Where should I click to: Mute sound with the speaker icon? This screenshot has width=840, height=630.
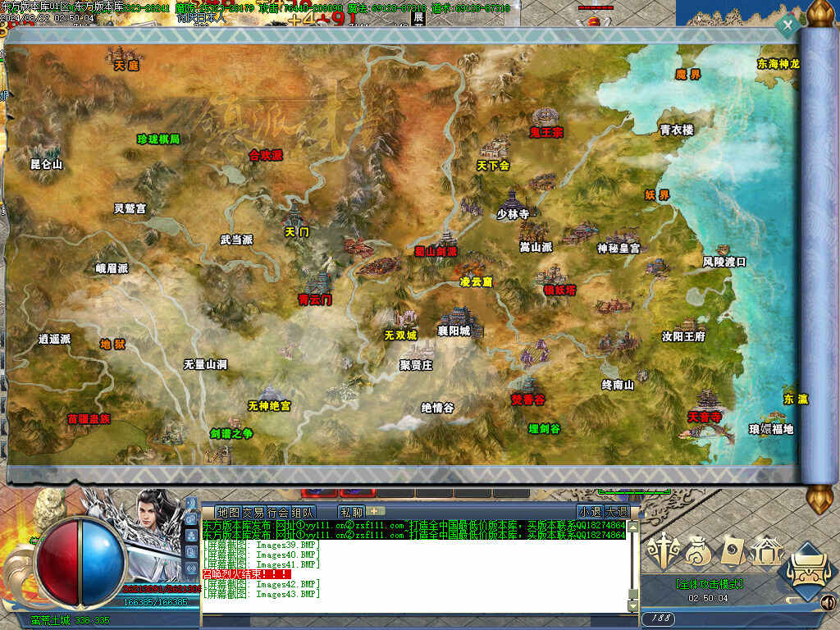click(829, 602)
